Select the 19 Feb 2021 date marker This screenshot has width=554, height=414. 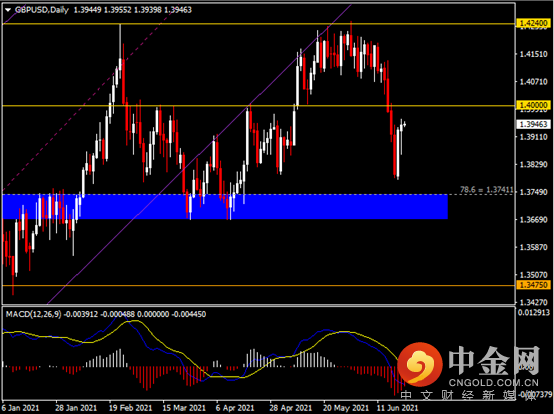click(x=130, y=408)
